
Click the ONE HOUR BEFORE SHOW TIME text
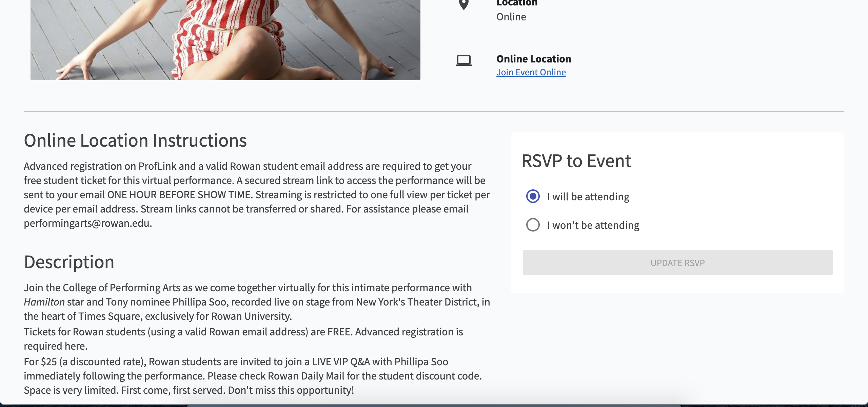click(179, 195)
